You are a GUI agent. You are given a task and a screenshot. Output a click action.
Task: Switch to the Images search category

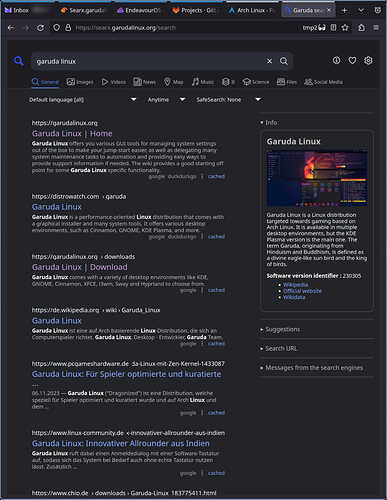80,82
